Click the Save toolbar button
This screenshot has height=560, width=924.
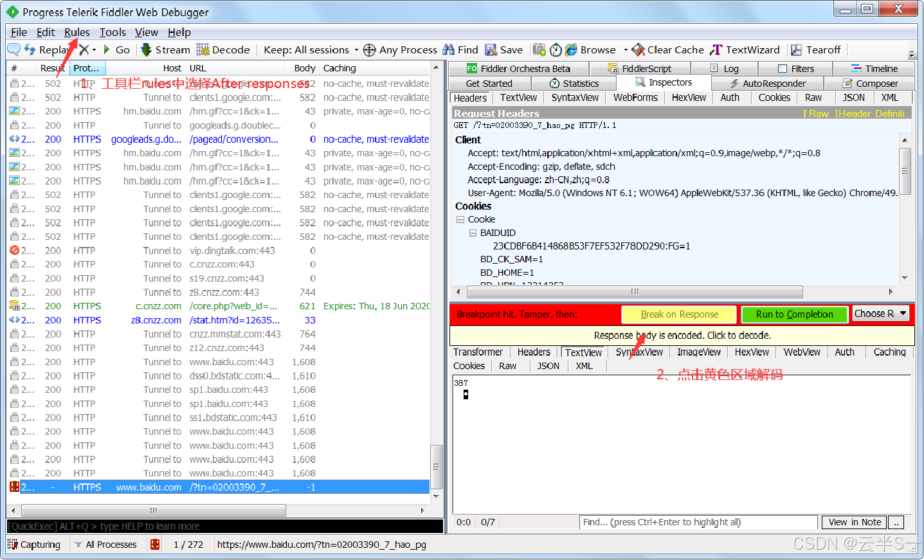503,50
